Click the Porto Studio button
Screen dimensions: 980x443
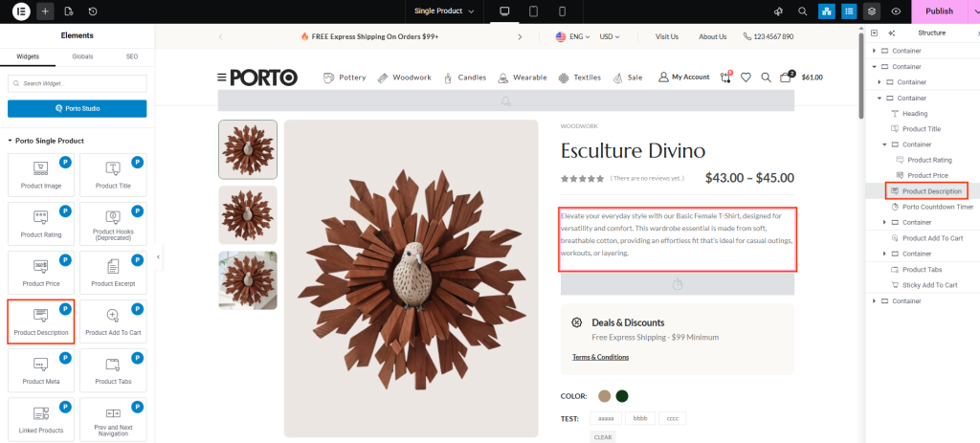78,109
